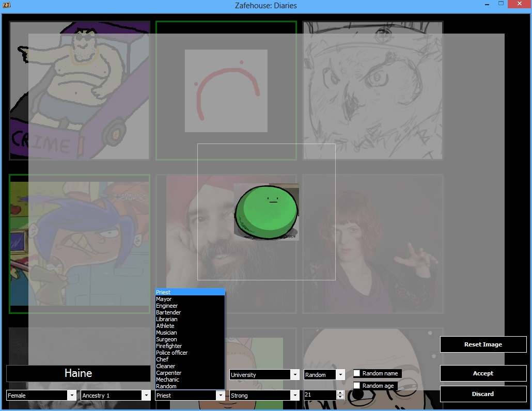
Task: Select the blue-haired cartoon character portrait
Action: (x=80, y=244)
